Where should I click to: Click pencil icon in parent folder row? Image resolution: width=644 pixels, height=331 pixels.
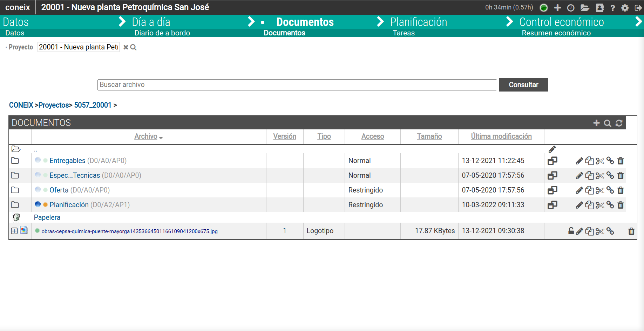coord(552,149)
